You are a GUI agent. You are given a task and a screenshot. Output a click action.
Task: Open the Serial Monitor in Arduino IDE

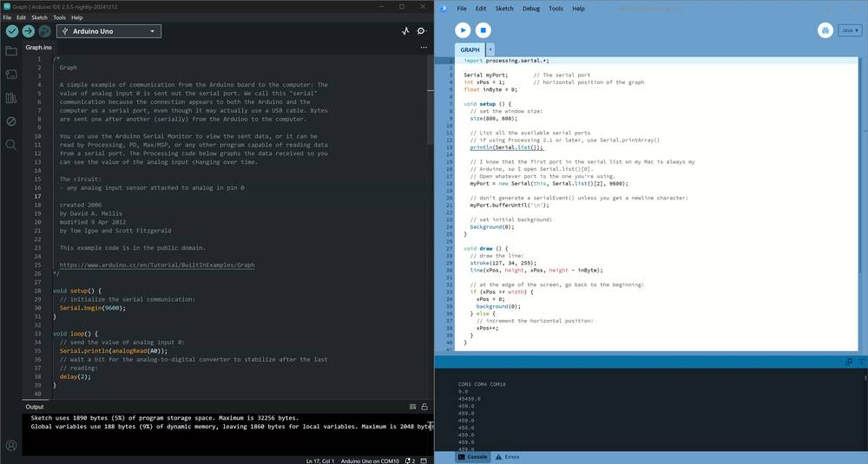pyautogui.click(x=421, y=31)
